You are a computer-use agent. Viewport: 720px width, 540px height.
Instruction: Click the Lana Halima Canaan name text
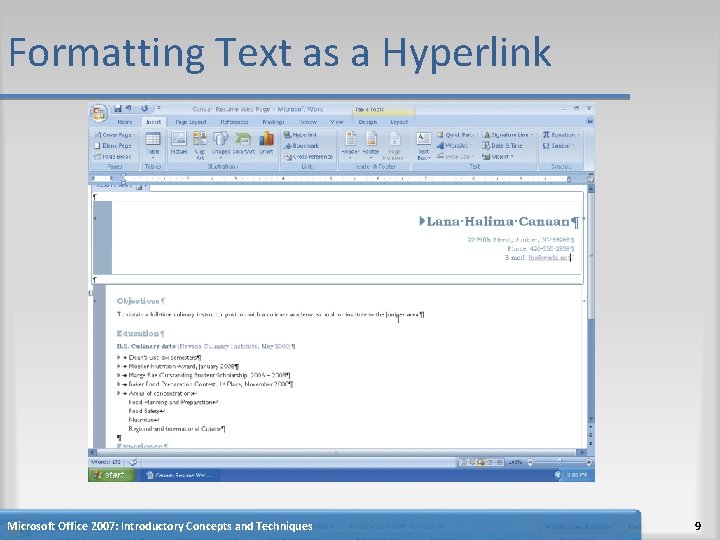click(x=498, y=222)
